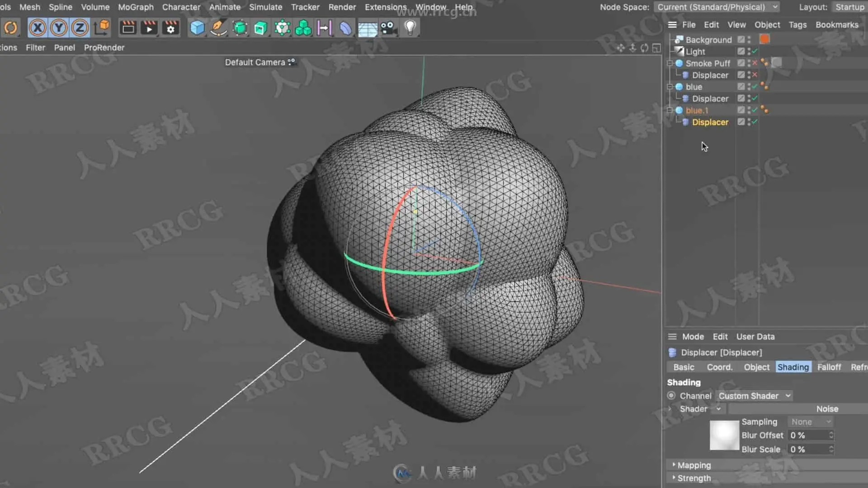Switch to the Falloff tab
Viewport: 868px width, 488px height.
tap(829, 367)
